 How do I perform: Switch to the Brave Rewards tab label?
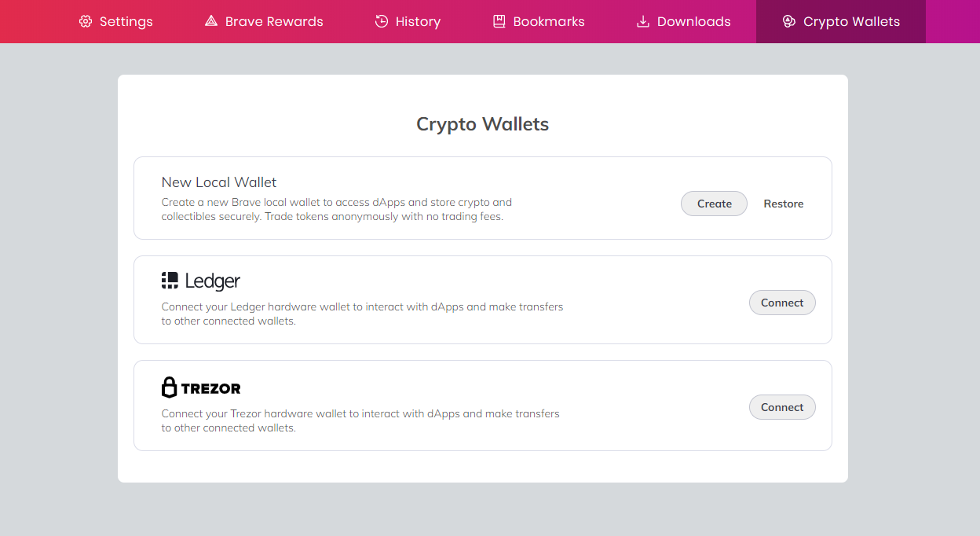[274, 21]
